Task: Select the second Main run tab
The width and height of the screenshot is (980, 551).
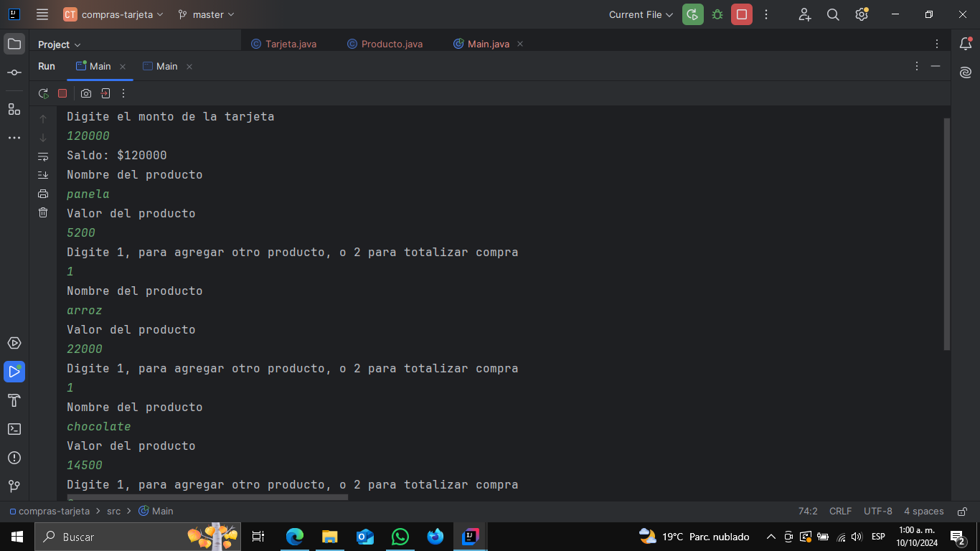Action: [161, 66]
